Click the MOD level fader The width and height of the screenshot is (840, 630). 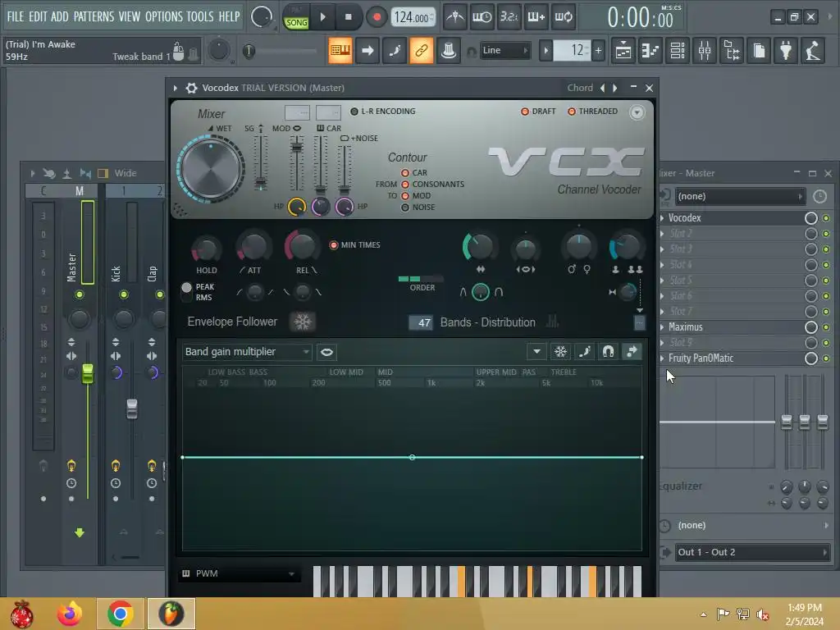click(x=296, y=146)
